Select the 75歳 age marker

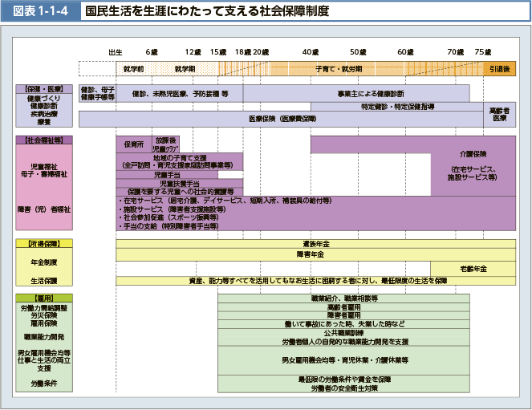coord(482,51)
